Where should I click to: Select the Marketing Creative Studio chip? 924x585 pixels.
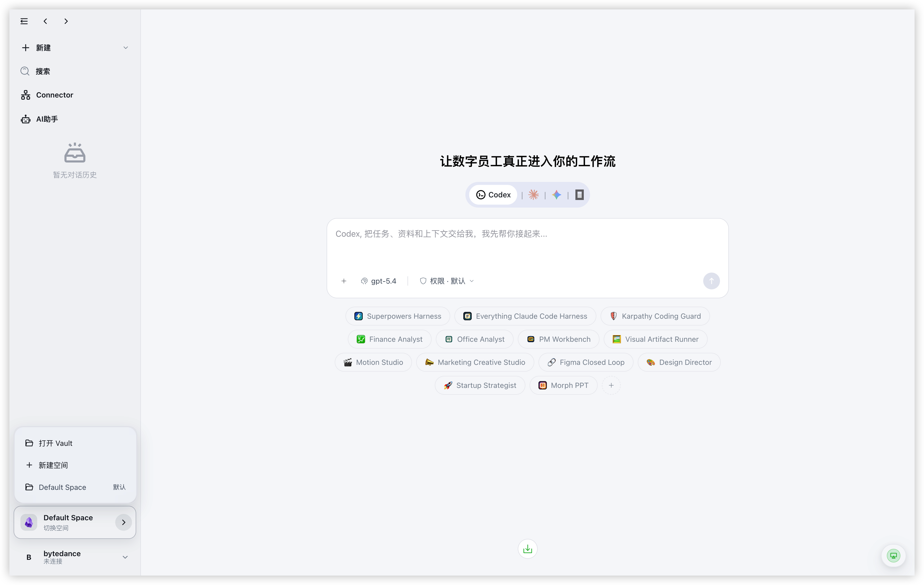coord(475,362)
